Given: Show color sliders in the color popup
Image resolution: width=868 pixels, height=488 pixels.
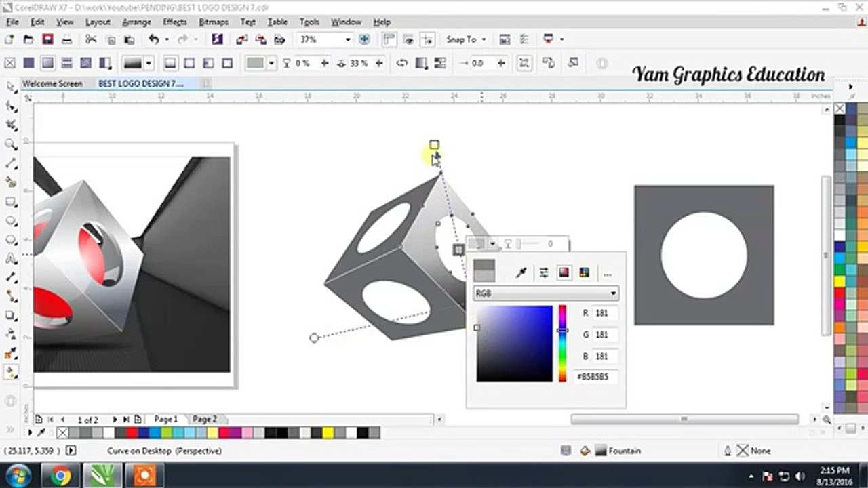Looking at the screenshot, I should 544,272.
